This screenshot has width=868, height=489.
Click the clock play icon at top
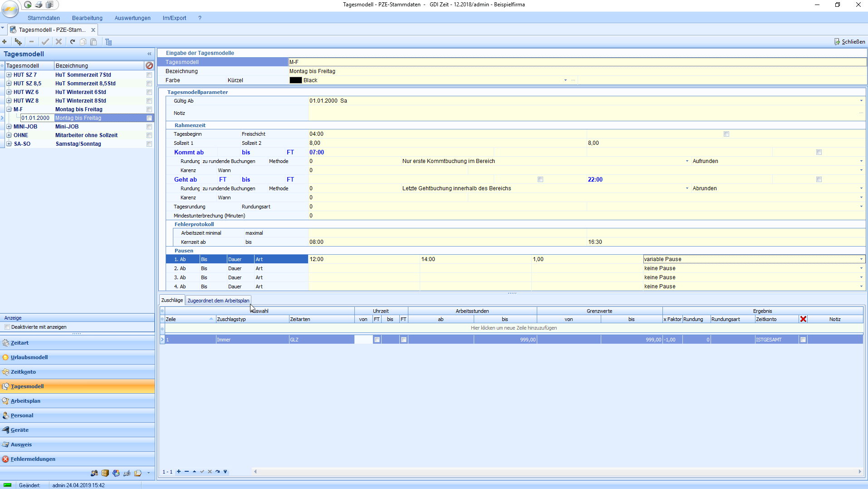28,5
